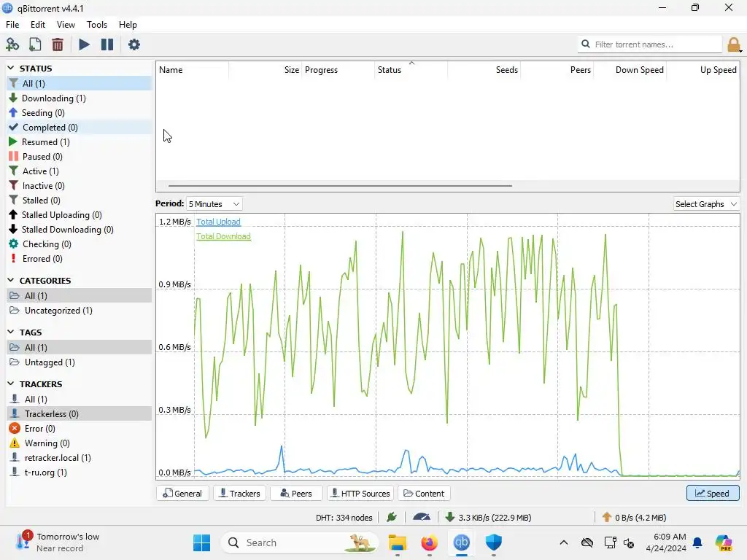Switch to the Content tab
Image resolution: width=747 pixels, height=560 pixels.
(424, 494)
